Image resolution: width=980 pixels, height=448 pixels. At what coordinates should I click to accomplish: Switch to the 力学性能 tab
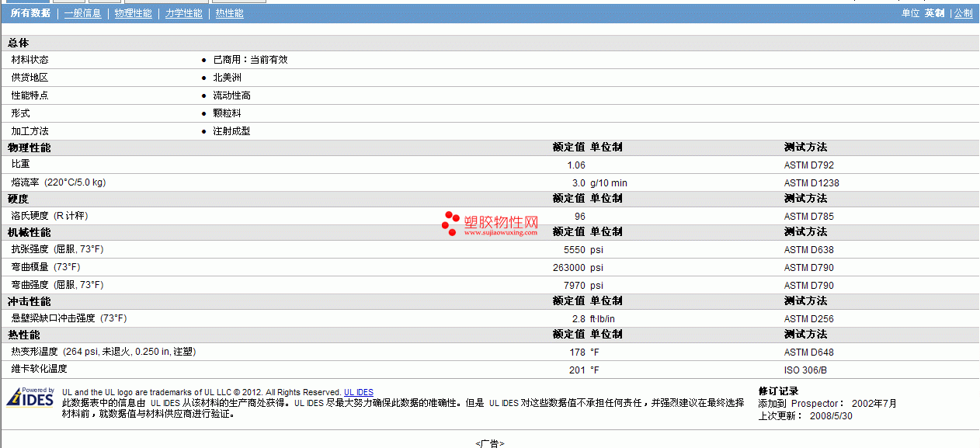click(183, 13)
